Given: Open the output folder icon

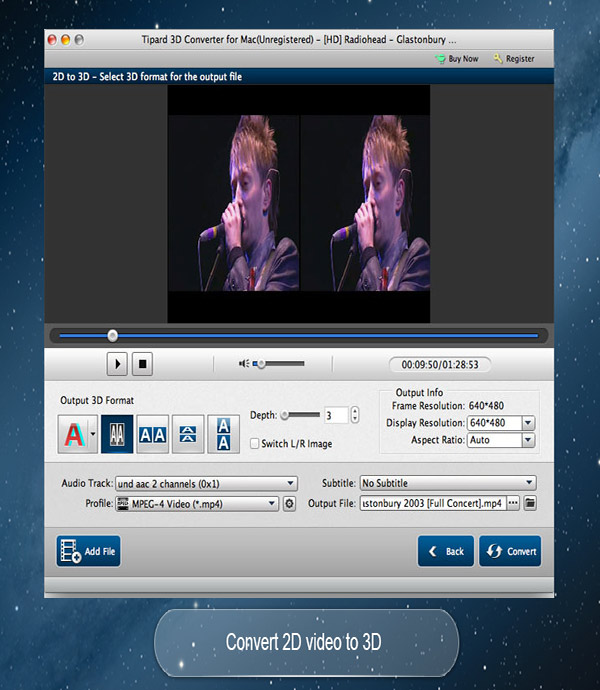Looking at the screenshot, I should pos(531,504).
